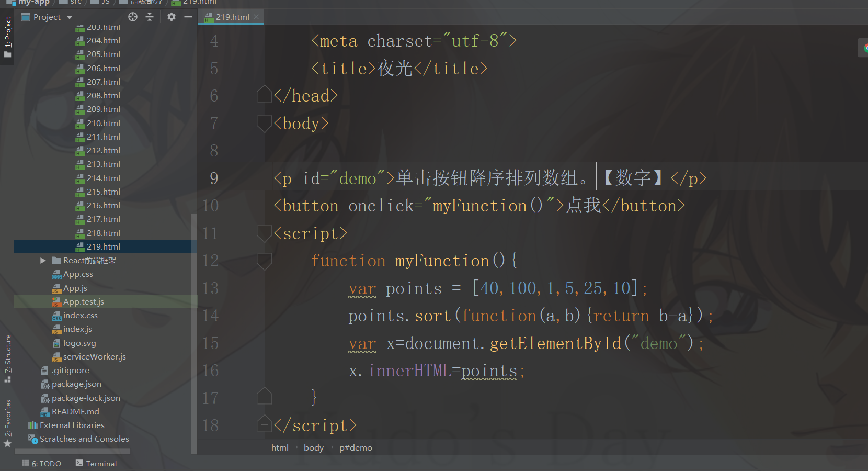Place cursor in 夜光 title text

pyautogui.click(x=395, y=69)
